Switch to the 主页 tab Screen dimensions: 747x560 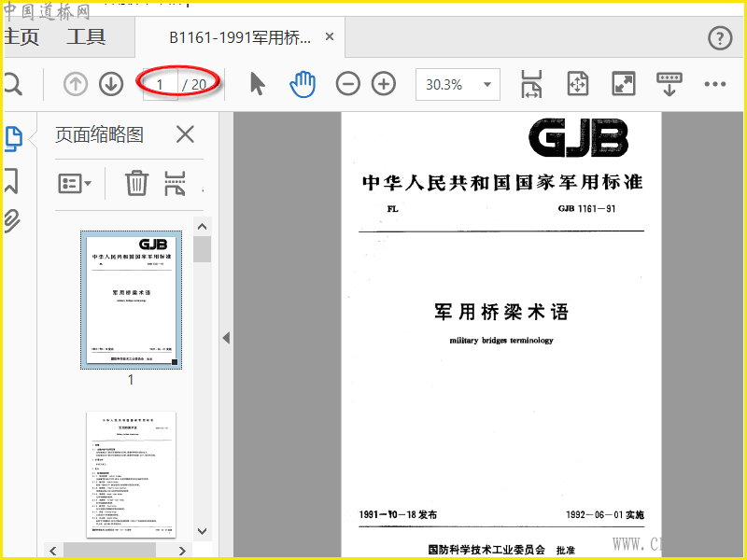21,37
